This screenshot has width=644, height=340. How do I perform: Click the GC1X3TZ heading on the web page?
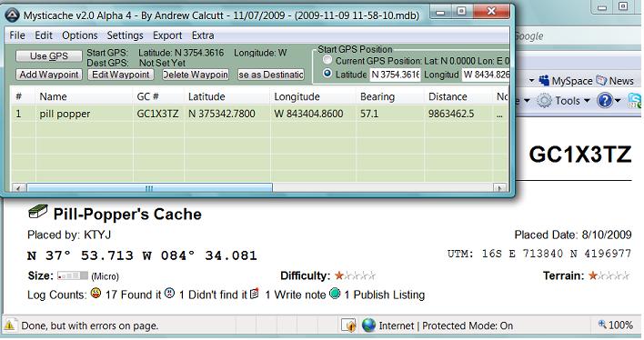click(580, 155)
